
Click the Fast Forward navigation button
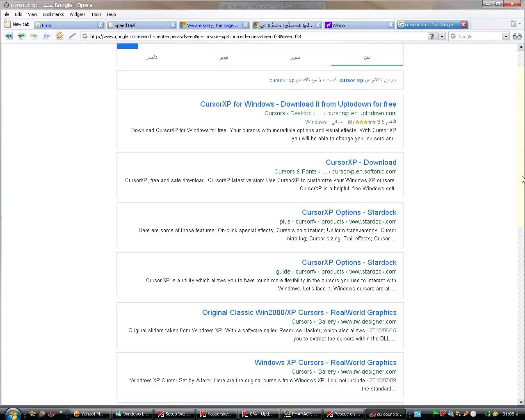(x=46, y=36)
